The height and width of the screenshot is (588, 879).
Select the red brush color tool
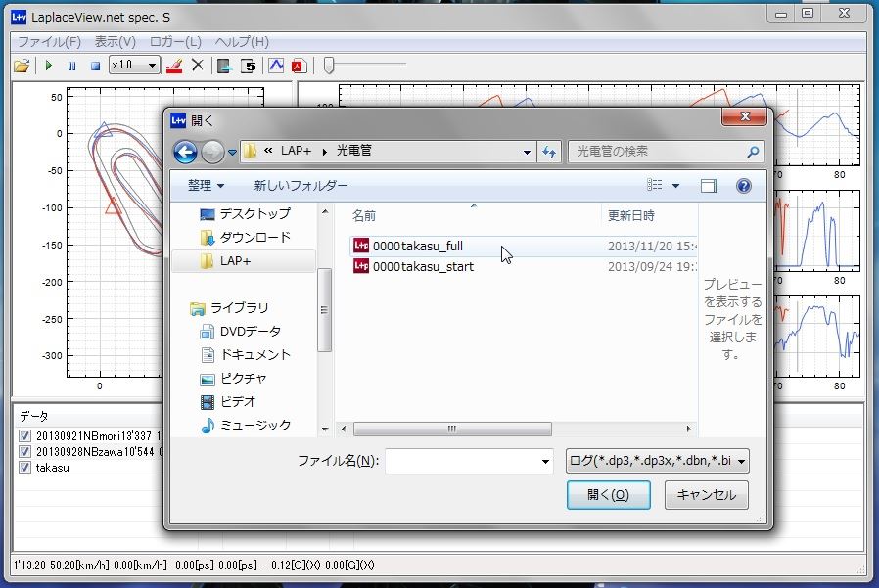[174, 66]
